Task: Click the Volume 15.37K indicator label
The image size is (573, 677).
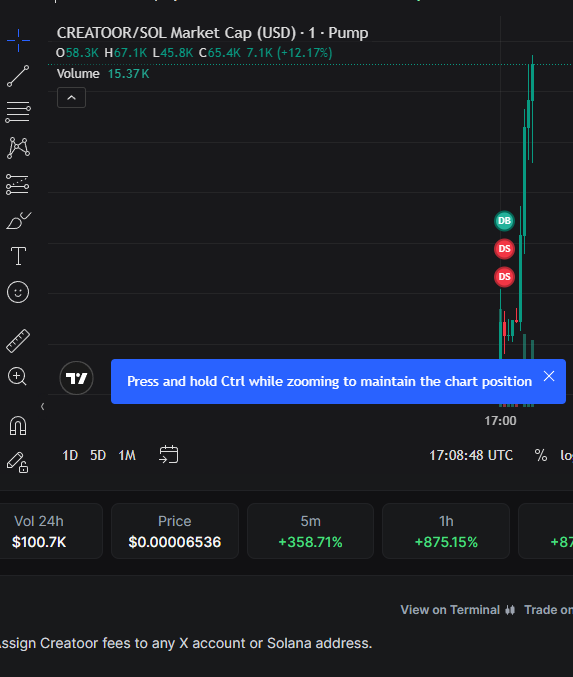Action: click(x=103, y=74)
